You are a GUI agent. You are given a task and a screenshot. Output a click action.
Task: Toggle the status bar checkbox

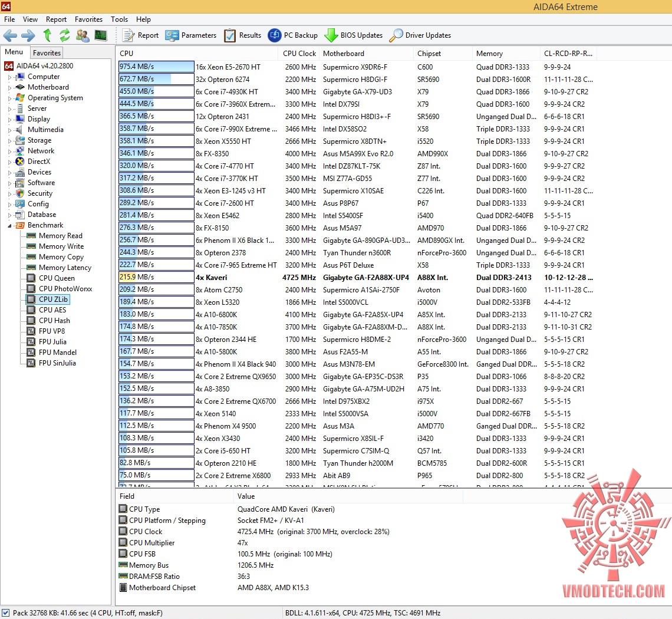[x=5, y=613]
